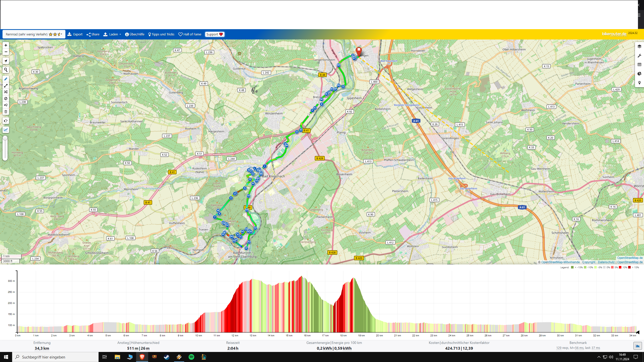Click waypoint marker D on the route
This screenshot has height=362, width=644.
point(343,86)
